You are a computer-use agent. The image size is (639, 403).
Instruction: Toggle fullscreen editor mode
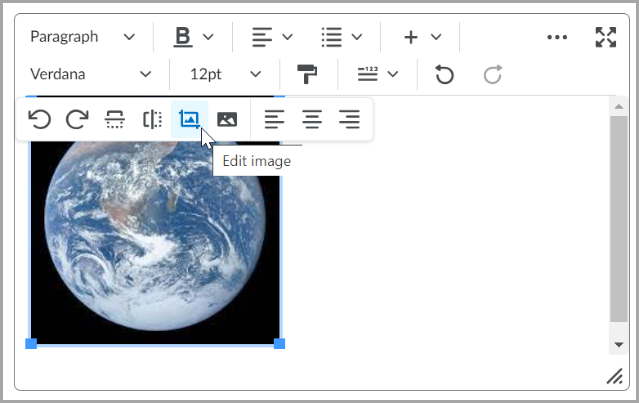point(606,37)
